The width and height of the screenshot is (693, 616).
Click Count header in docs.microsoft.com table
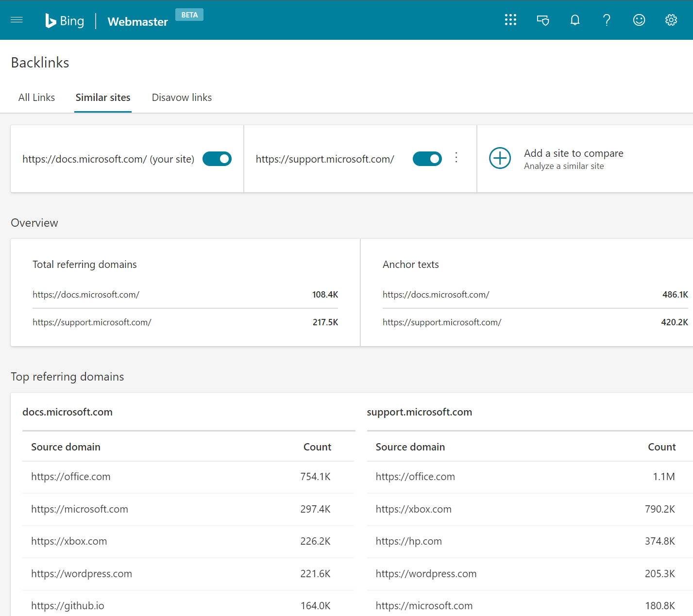[317, 447]
